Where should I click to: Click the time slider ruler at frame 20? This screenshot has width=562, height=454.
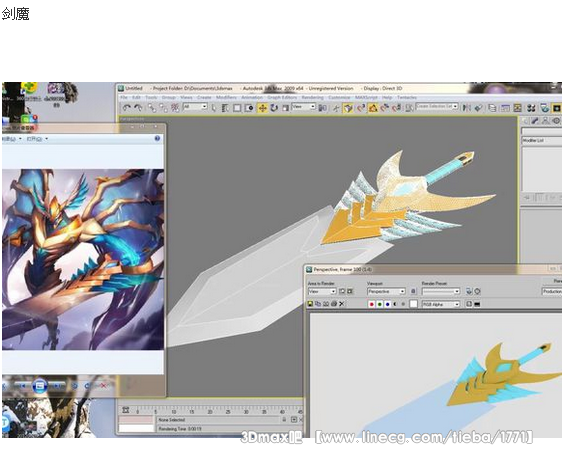pos(210,411)
